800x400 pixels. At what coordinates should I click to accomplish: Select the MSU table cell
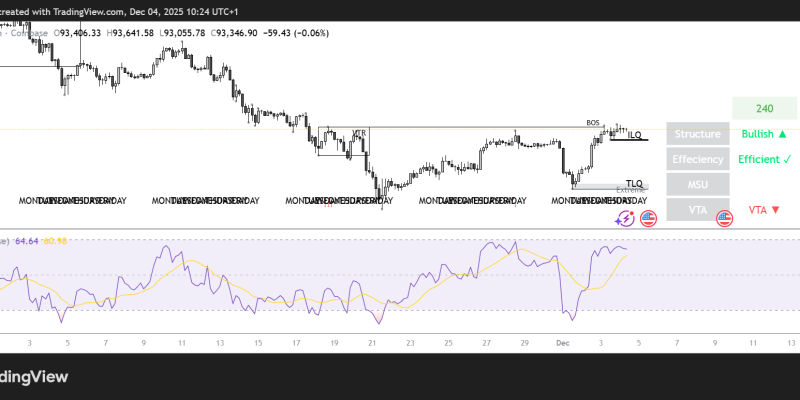point(697,185)
